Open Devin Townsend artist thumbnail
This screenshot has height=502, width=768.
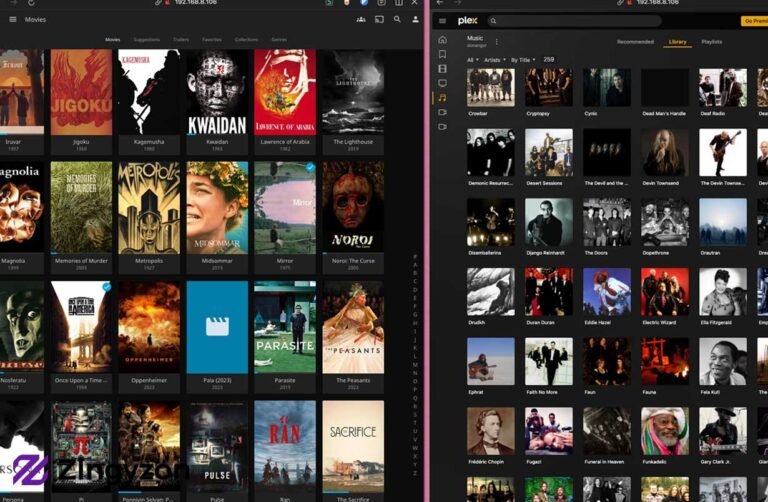tap(665, 152)
